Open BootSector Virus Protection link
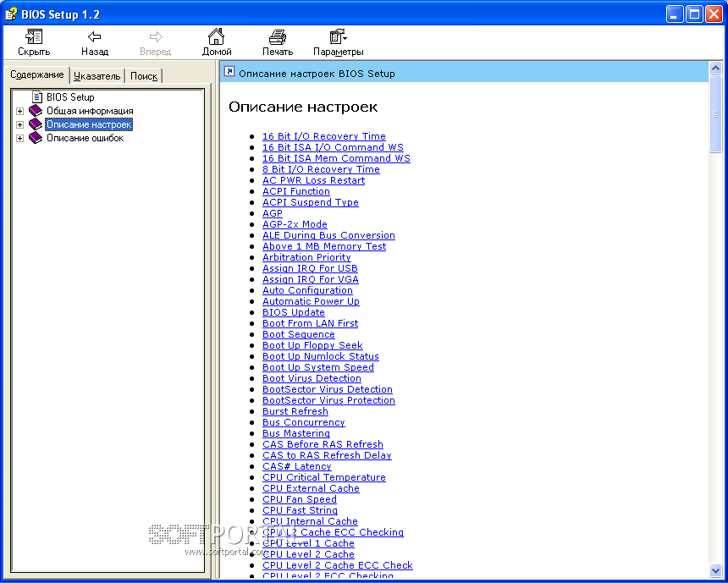Viewport: 728px width, 583px height. click(x=328, y=400)
